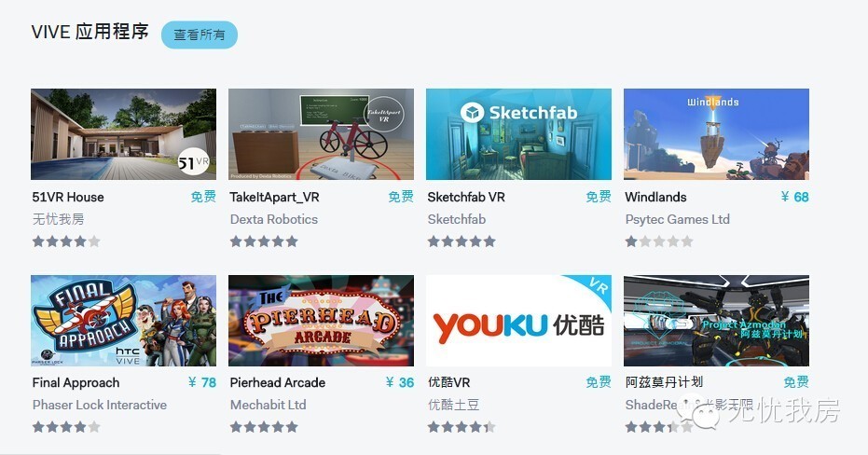Click the 查看所有 view-all button
This screenshot has width=868, height=455.
tap(200, 34)
